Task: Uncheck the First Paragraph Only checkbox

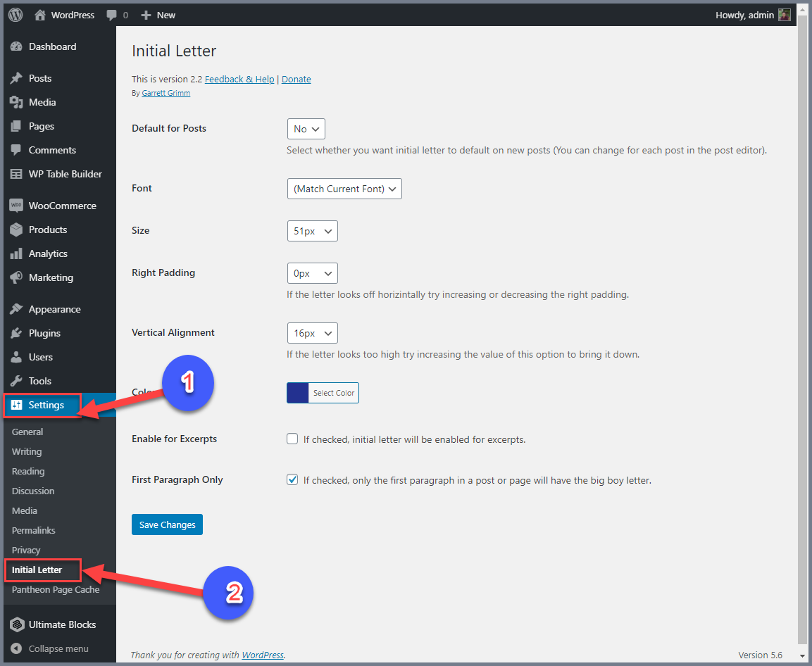Action: coord(292,479)
